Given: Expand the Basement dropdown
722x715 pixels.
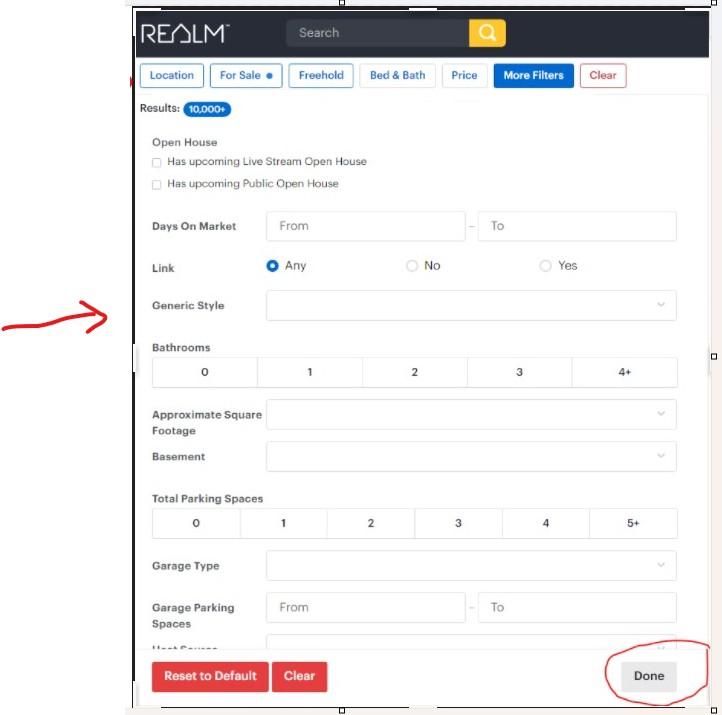Looking at the screenshot, I should click(470, 456).
